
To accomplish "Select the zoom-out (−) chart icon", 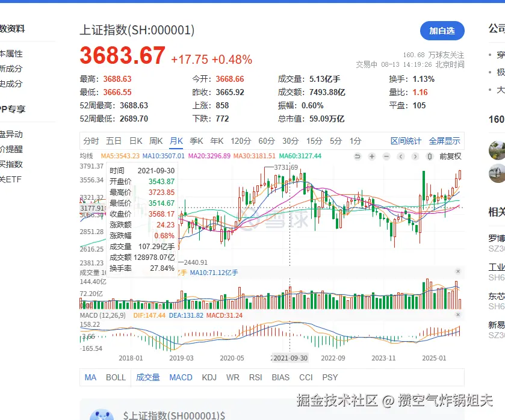I will point(386,156).
